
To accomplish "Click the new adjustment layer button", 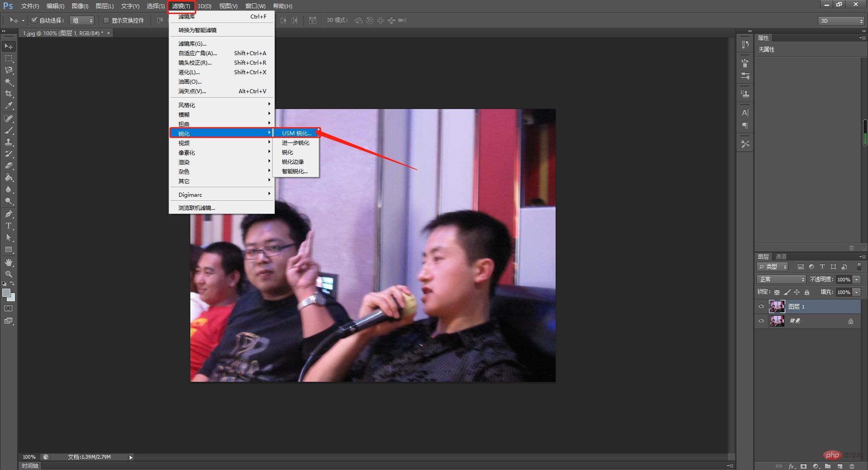I will pyautogui.click(x=816, y=466).
